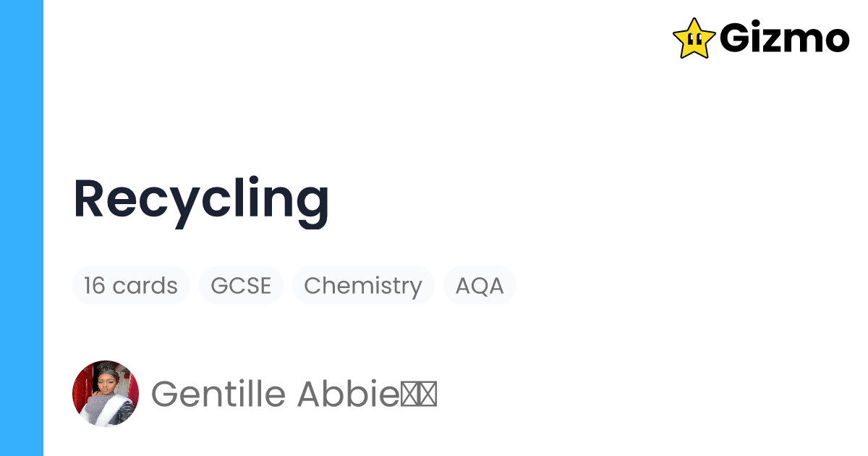Viewport: 868px width, 456px height.
Task: Click the blue vertical accent bar
Action: pyautogui.click(x=22, y=228)
